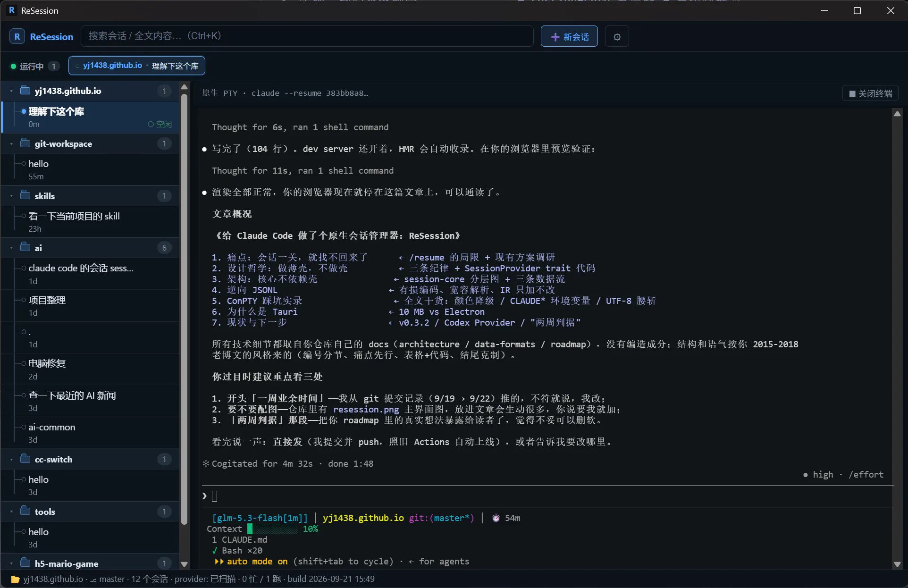Click 'auto mode on' text in terminal
908x588 pixels.
[x=257, y=561]
